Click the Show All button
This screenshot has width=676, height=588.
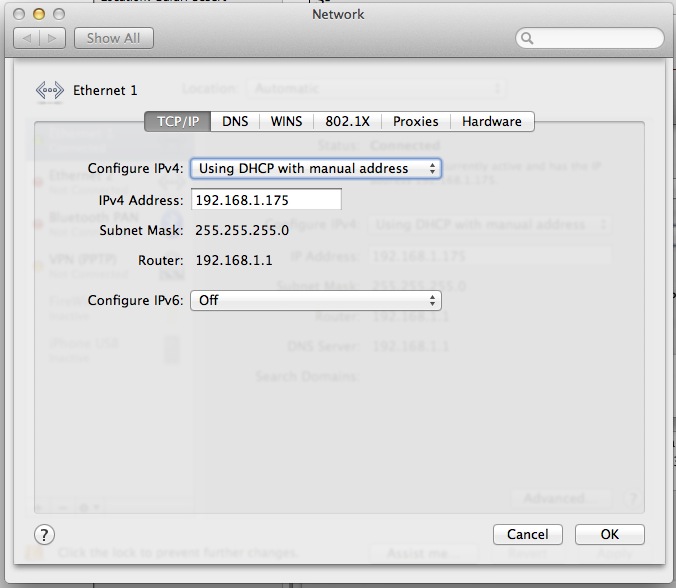click(x=113, y=38)
